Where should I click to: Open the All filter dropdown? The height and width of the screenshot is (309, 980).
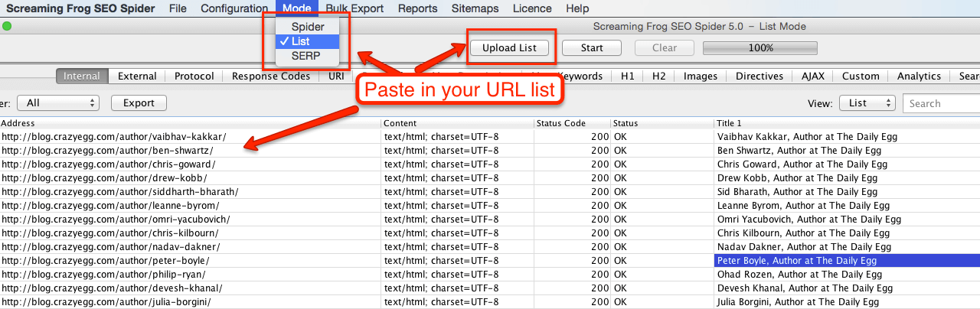pos(58,102)
